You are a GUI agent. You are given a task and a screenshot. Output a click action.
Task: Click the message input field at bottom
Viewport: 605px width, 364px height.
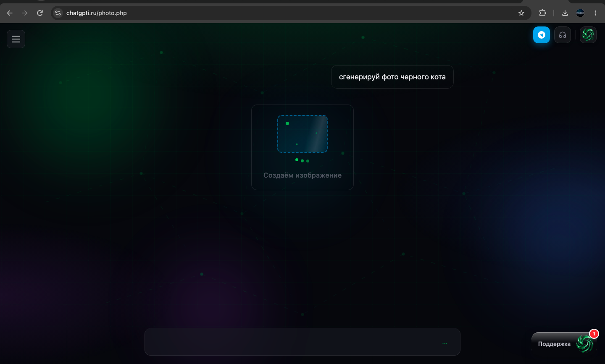(x=302, y=342)
